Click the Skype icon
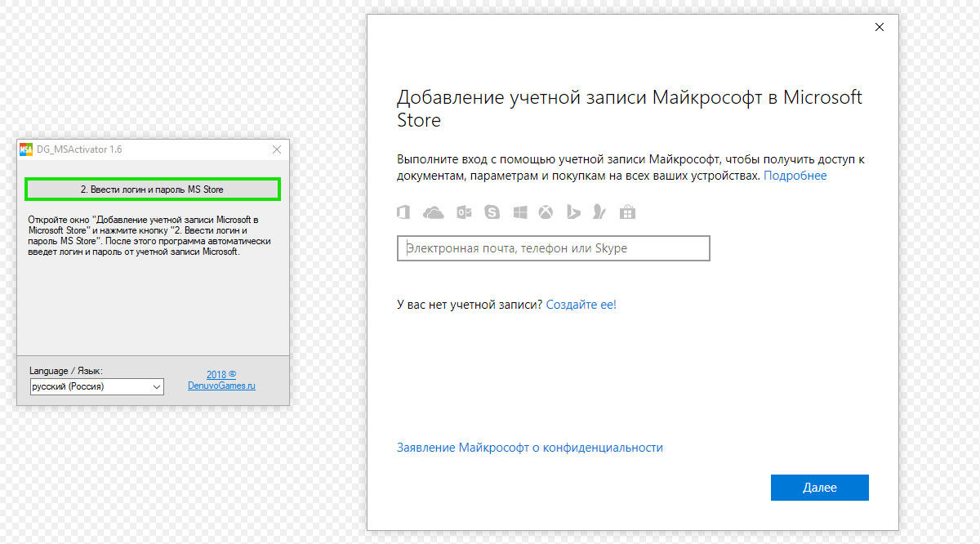 tap(492, 212)
